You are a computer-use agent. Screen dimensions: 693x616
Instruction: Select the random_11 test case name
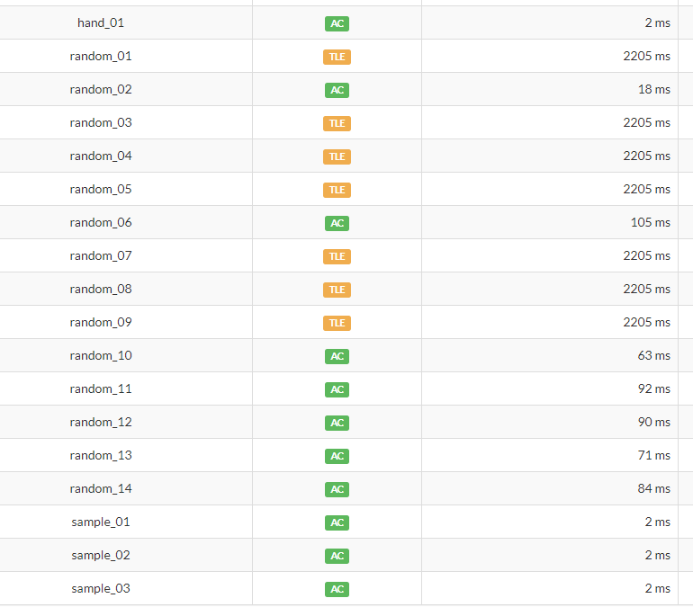coord(101,389)
